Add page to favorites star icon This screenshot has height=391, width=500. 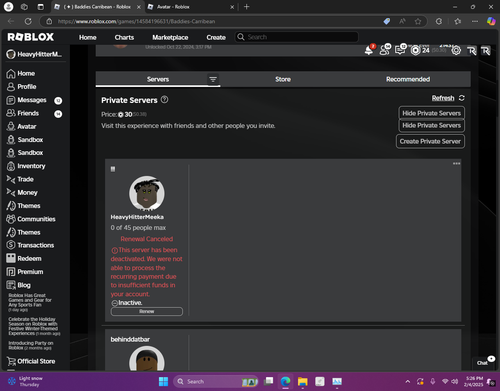(418, 21)
